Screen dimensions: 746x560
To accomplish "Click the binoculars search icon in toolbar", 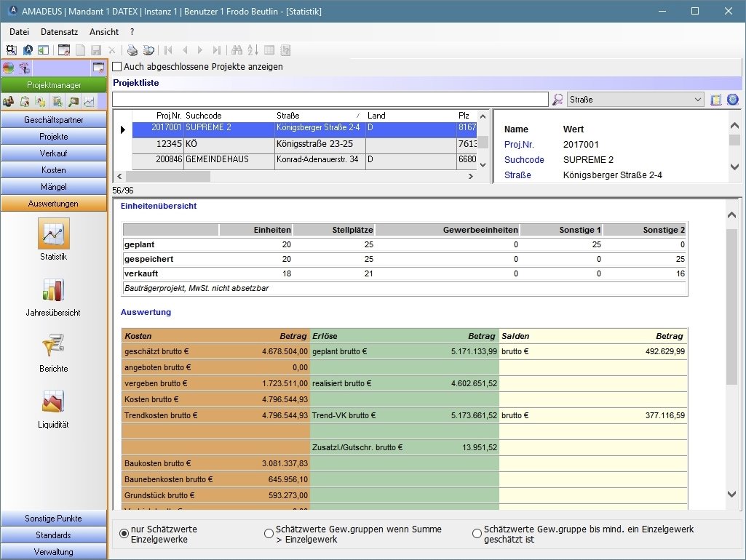I will (236, 50).
